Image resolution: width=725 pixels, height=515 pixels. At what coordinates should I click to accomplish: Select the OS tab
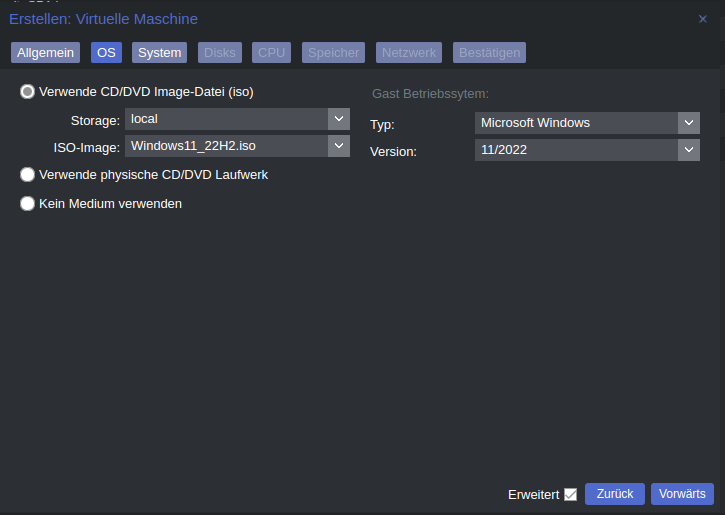(x=106, y=53)
